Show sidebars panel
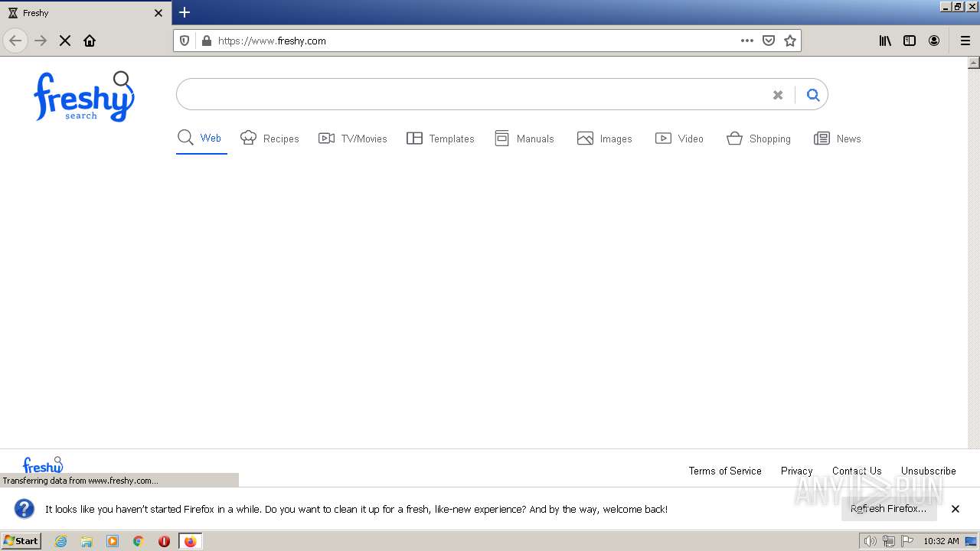Screen dimensions: 980x551 [x=910, y=41]
